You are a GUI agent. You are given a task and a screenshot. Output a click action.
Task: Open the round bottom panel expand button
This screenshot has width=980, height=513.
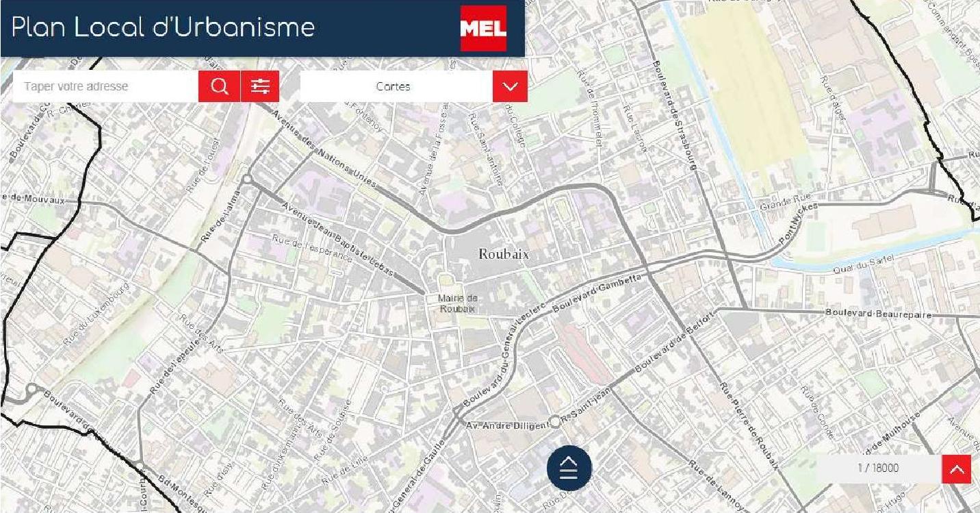(569, 468)
